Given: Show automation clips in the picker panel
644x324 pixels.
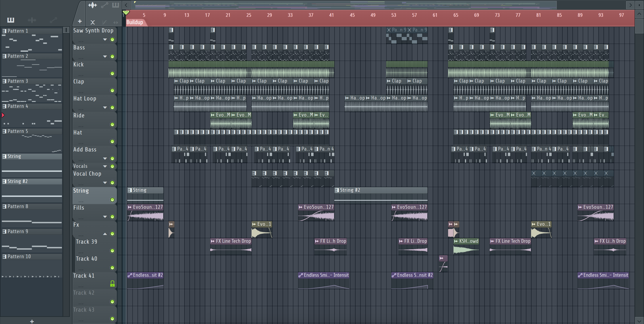Looking at the screenshot, I should 53,20.
